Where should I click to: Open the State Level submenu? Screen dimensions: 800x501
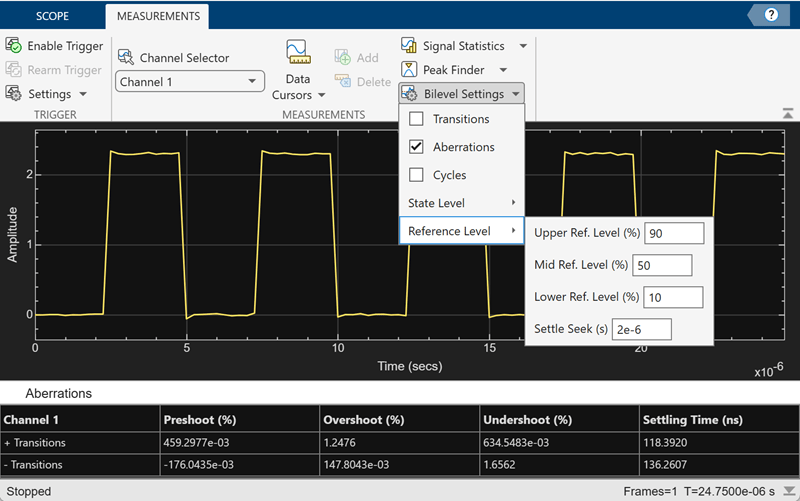pyautogui.click(x=461, y=203)
